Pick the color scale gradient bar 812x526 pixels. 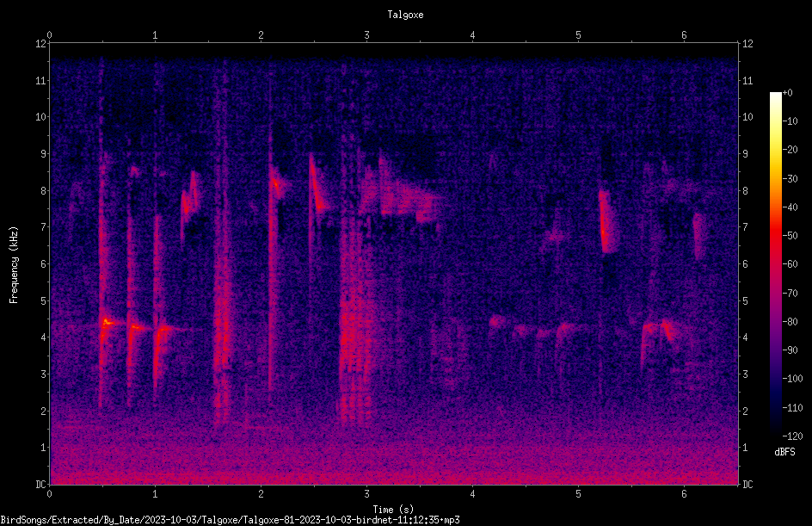click(775, 264)
